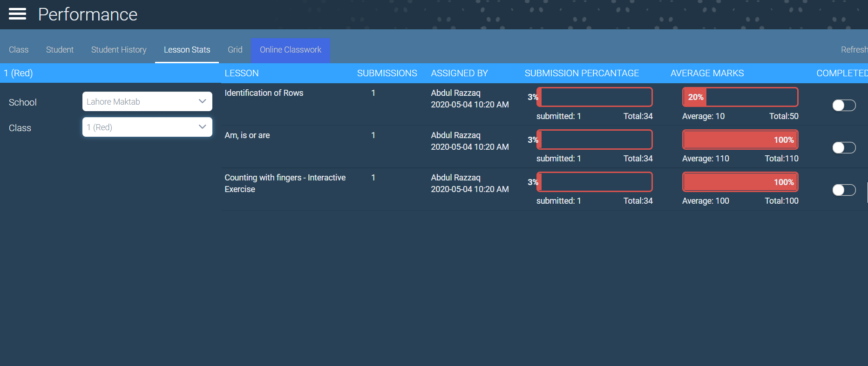
Task: Toggle completed for Counting with fingers lesson
Action: [844, 190]
